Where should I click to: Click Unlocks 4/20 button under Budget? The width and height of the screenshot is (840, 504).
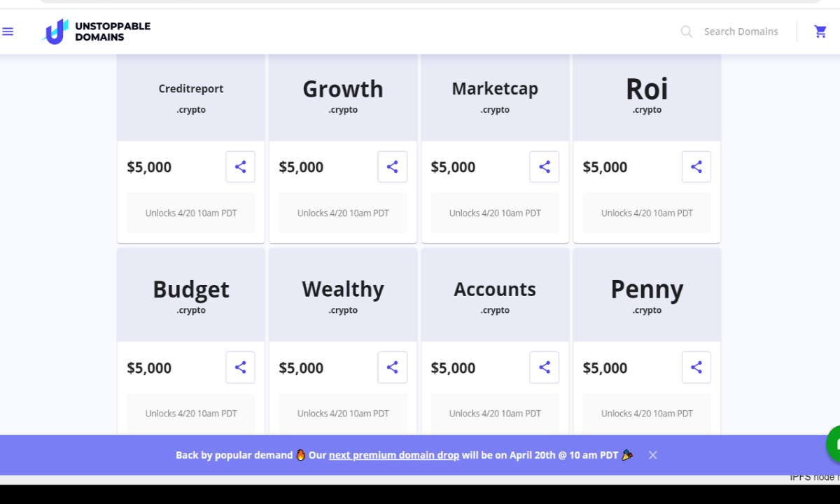pos(191,414)
